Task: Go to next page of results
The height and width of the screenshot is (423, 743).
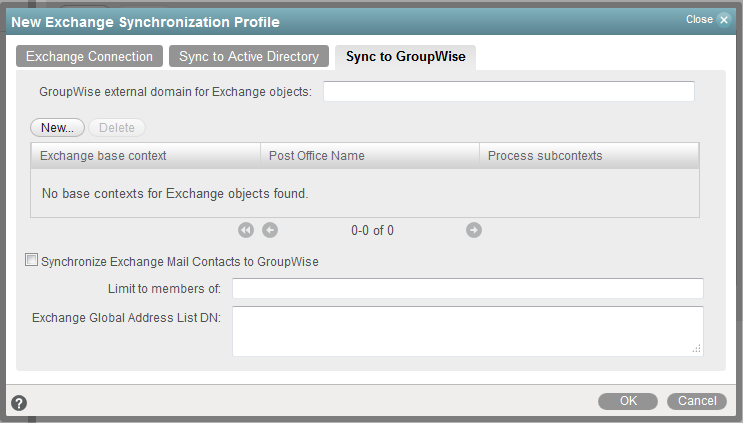Action: point(474,230)
